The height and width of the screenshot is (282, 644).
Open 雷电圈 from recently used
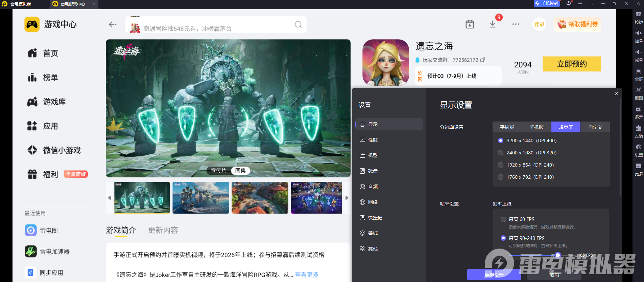point(41,231)
